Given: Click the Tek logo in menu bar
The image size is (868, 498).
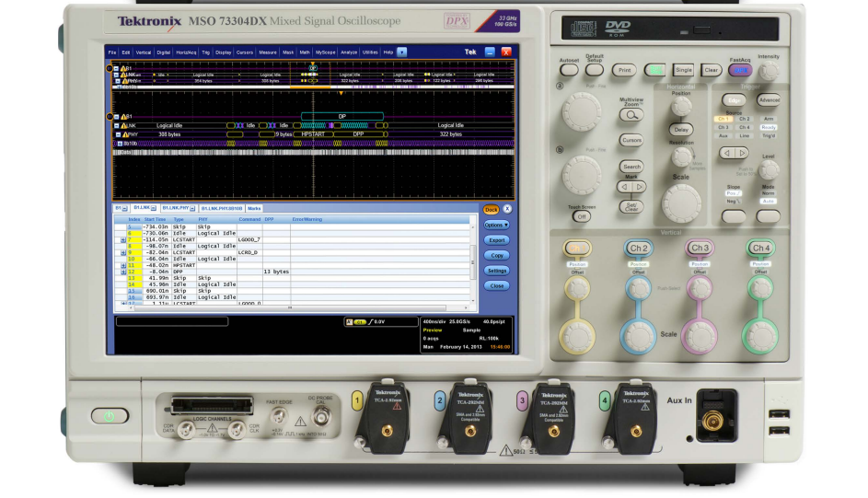Looking at the screenshot, I should [x=470, y=52].
